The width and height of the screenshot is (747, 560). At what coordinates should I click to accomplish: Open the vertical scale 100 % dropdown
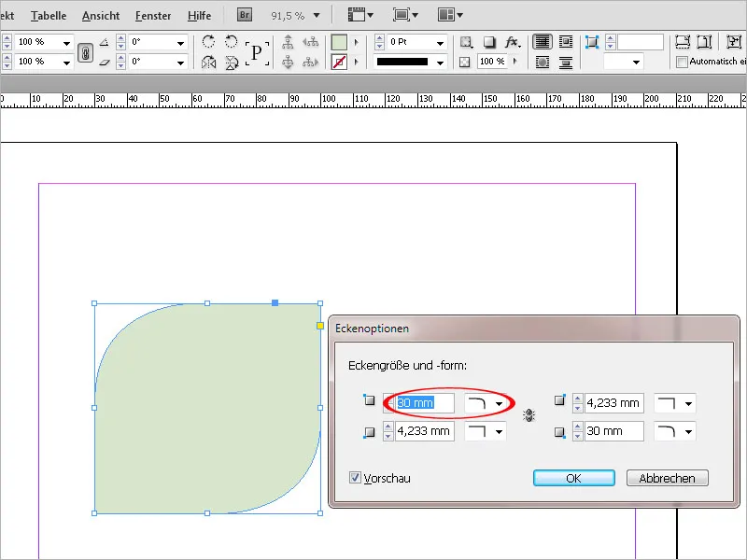click(66, 63)
